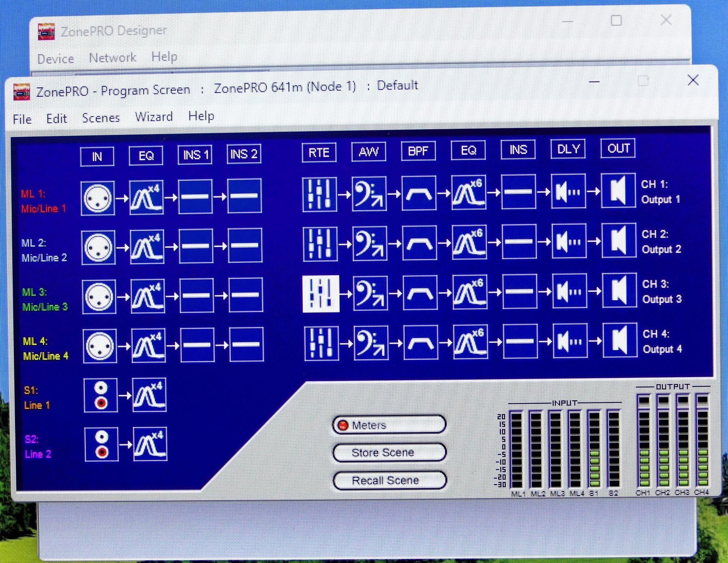Click the ML1 input level meter
The width and height of the screenshot is (728, 563).
(x=516, y=450)
